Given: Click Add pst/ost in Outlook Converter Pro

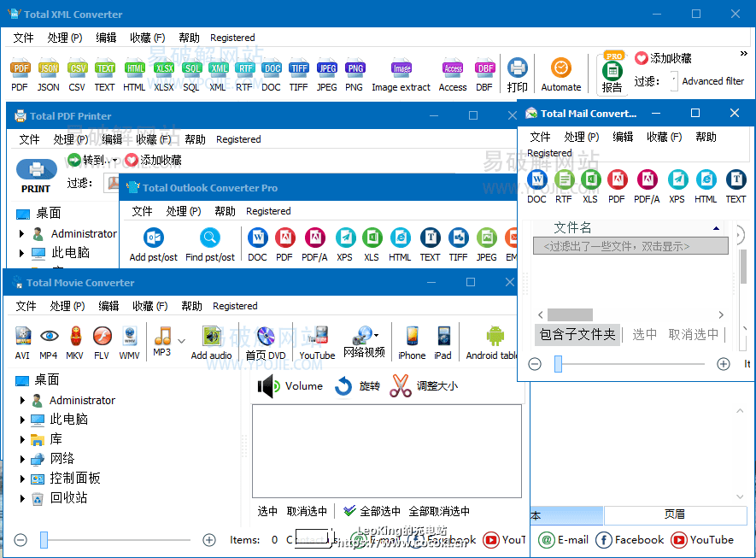Looking at the screenshot, I should (x=153, y=245).
